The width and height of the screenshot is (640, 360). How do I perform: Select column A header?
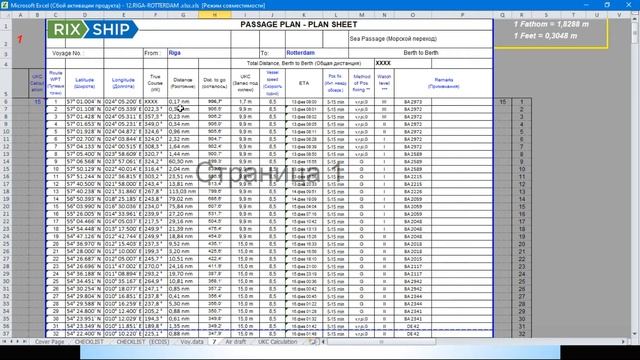click(x=20, y=15)
